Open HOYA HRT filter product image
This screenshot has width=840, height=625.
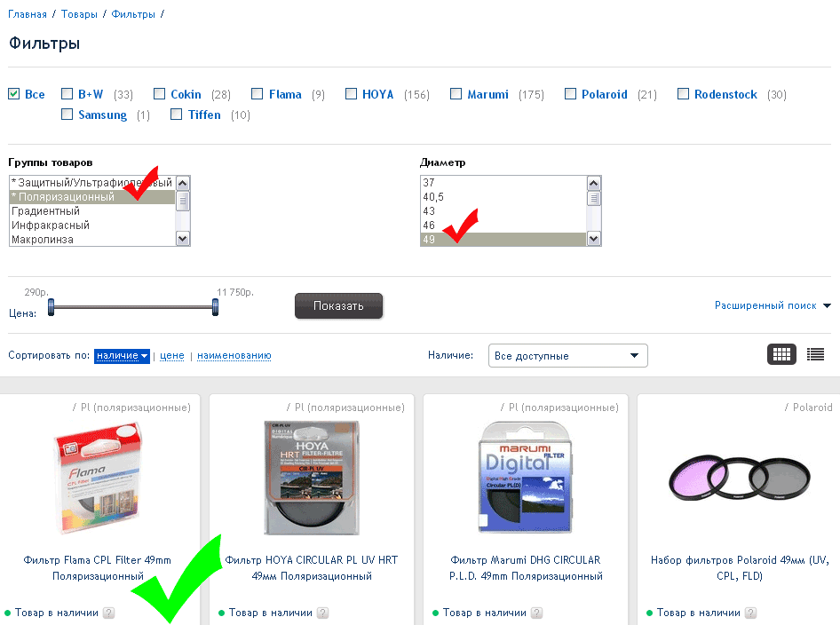(312, 478)
